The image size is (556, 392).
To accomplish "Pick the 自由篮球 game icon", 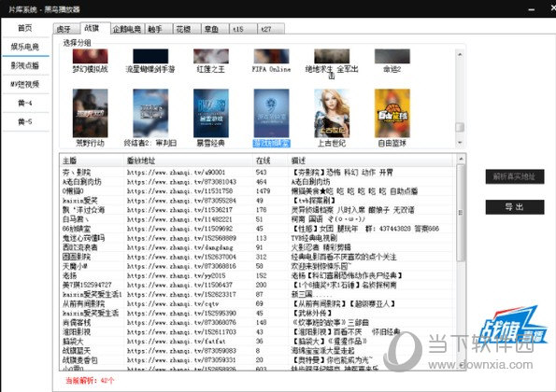I will point(392,113).
